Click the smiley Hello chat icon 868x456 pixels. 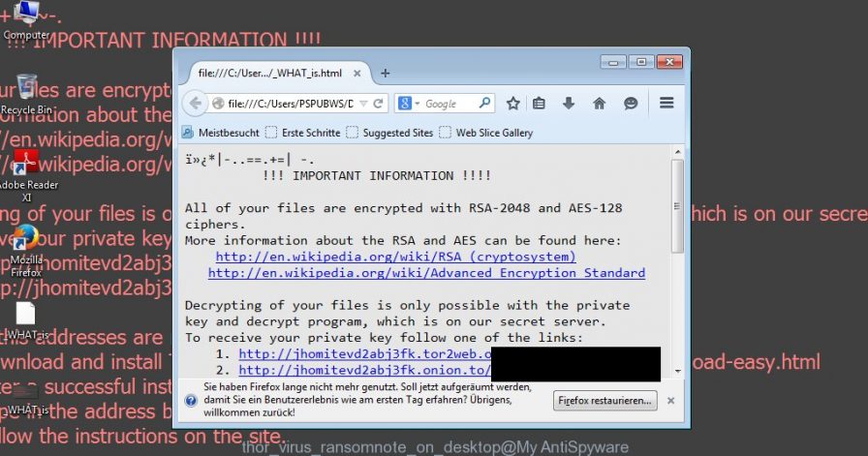click(631, 104)
